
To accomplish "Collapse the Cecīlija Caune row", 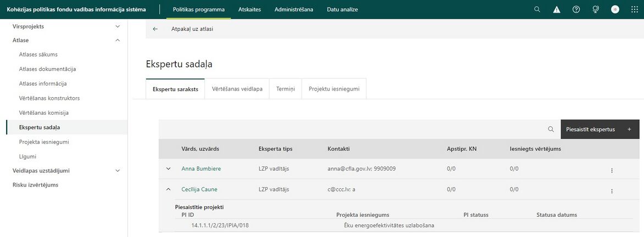I will click(168, 189).
